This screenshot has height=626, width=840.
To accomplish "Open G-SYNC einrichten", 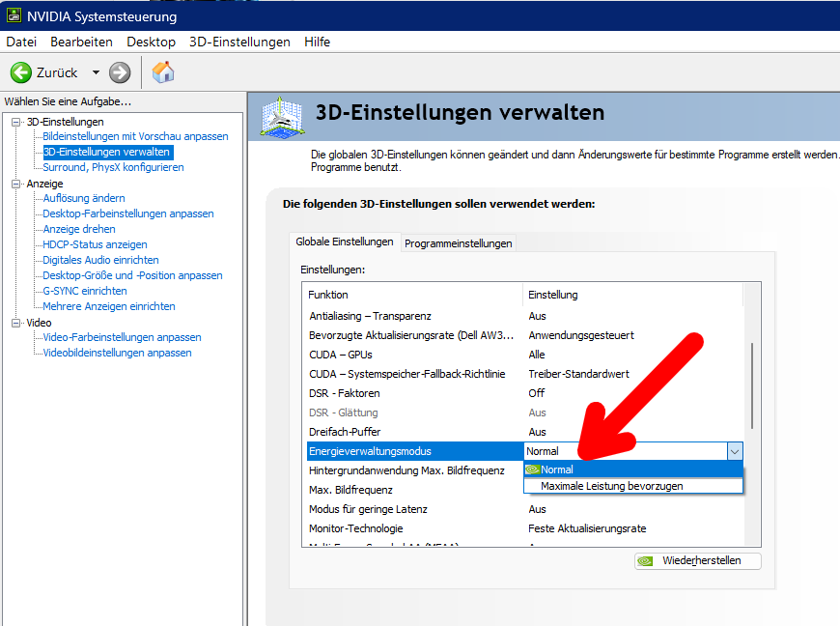I will click(x=85, y=291).
